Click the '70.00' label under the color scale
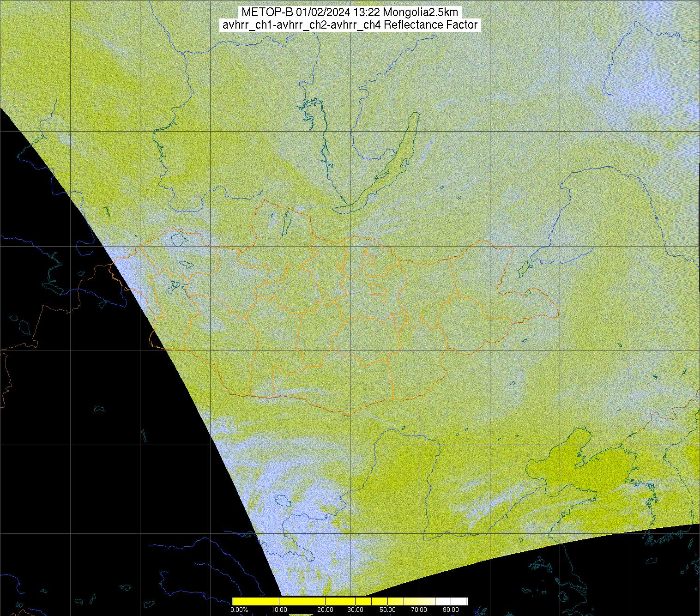Viewport: 700px width, 616px height. tap(419, 610)
